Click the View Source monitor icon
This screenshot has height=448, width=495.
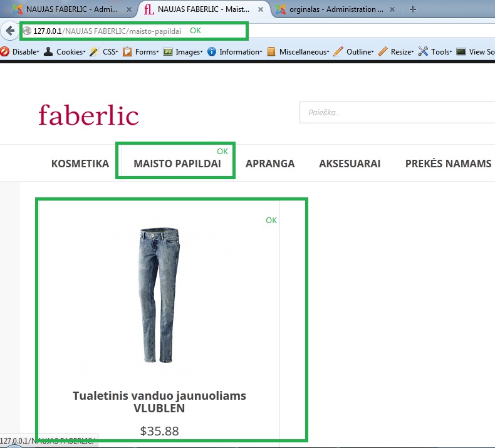click(461, 51)
